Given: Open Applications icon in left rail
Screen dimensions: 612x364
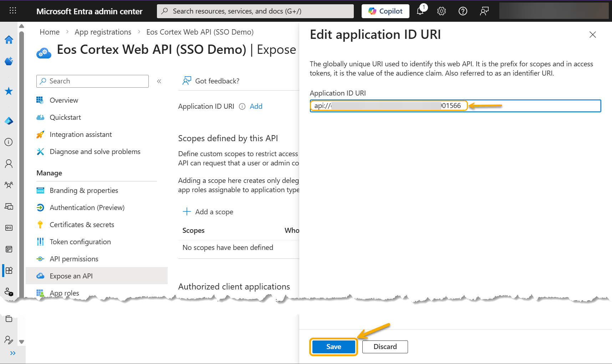Looking at the screenshot, I should coord(9,270).
